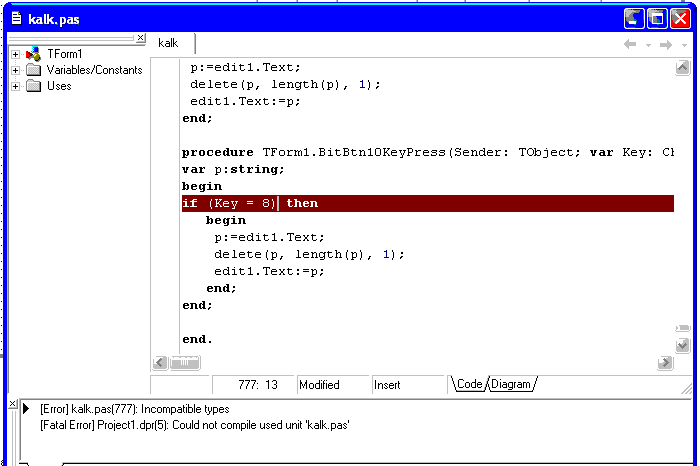Select the kalk editor tab
This screenshot has width=700, height=466.
[168, 43]
